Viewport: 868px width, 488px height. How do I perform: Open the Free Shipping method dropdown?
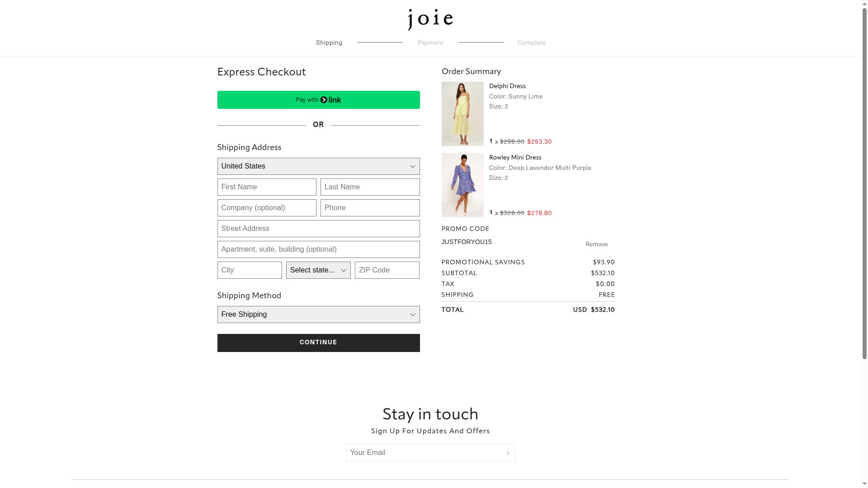coord(318,314)
